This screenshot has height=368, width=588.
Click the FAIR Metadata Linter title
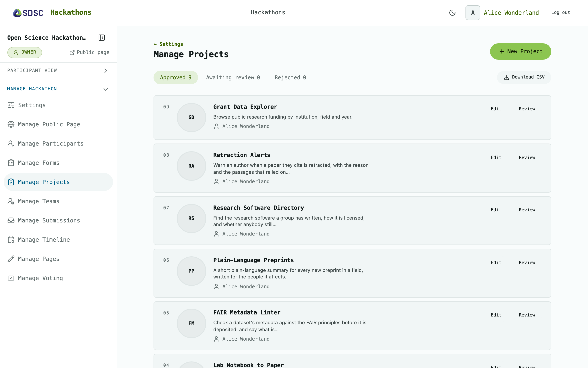(247, 313)
